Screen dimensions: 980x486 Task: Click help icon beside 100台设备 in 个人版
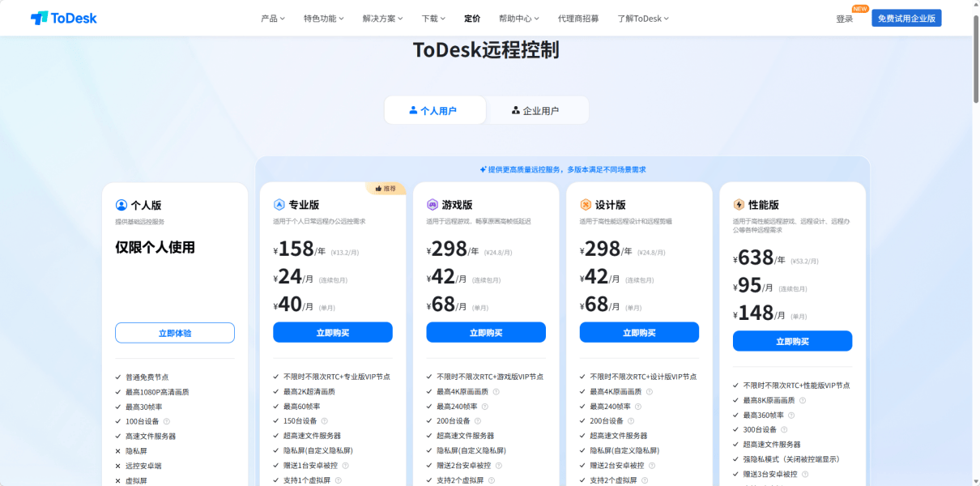pos(167,421)
